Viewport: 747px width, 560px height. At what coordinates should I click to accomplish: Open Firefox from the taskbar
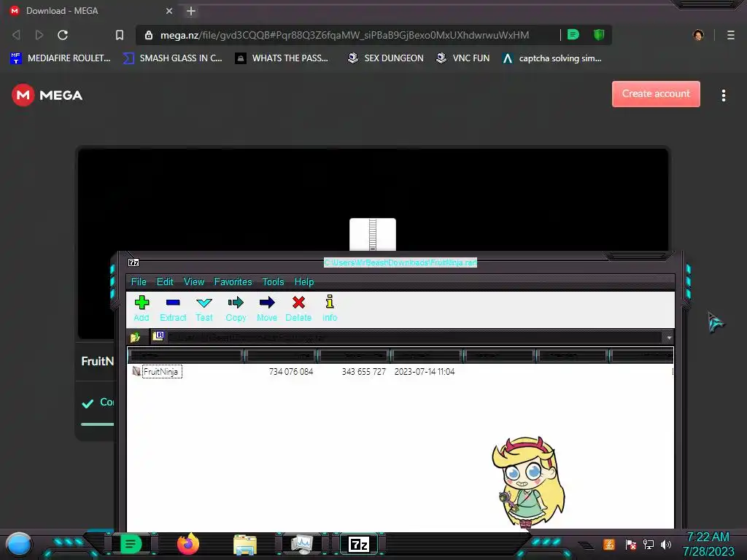pos(188,544)
